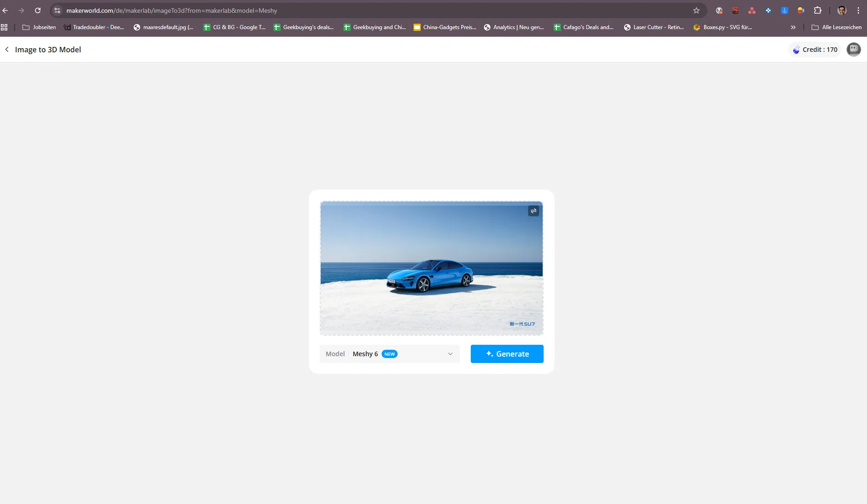Open the Alle Lesezeichen folder
Viewport: 867px width, 504px height.
pyautogui.click(x=836, y=27)
